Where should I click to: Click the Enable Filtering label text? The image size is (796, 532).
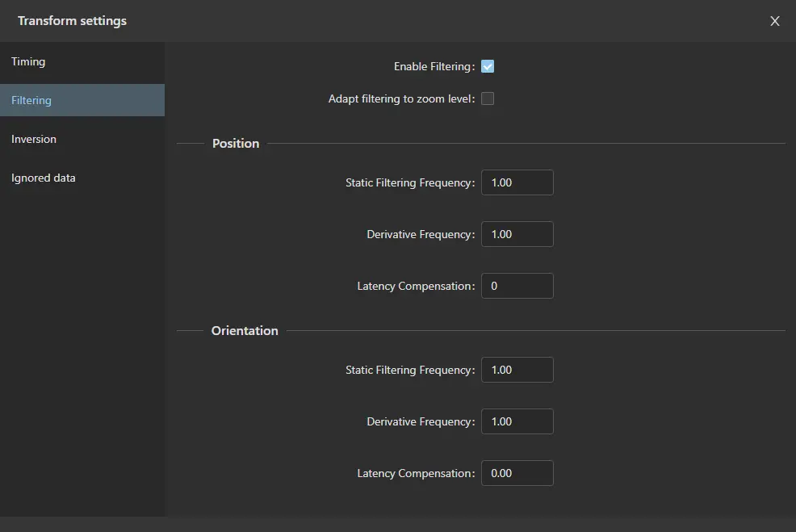click(x=434, y=66)
